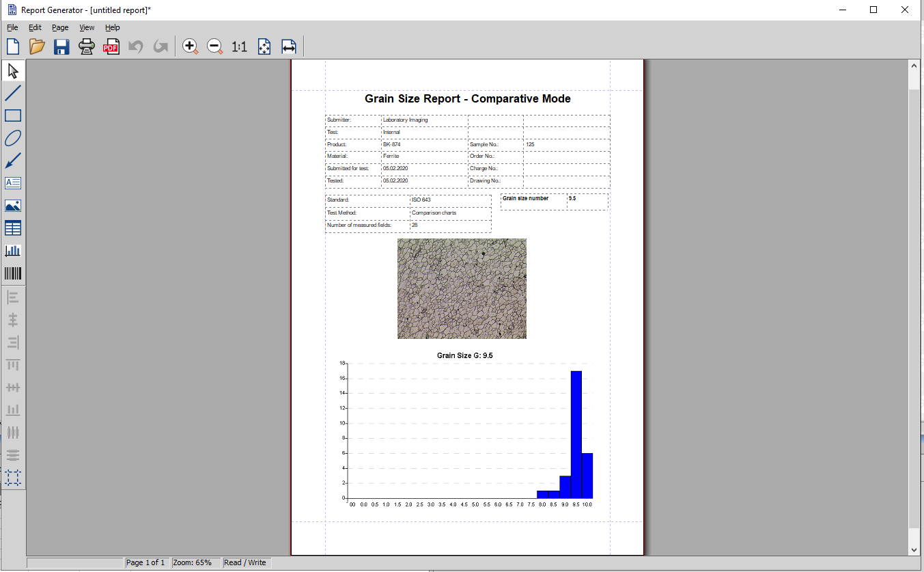924x572 pixels.
Task: Select the Ellipse drawing tool
Action: pos(13,138)
